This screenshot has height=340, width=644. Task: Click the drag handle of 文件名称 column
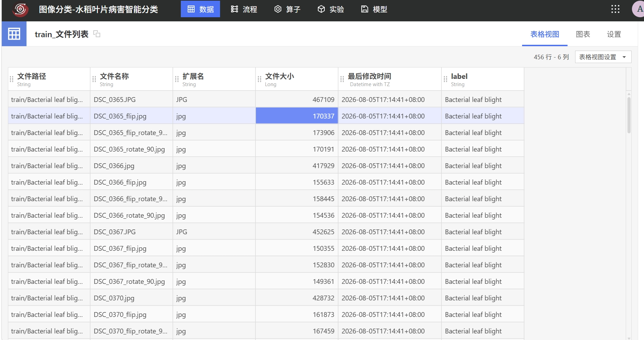[x=94, y=79]
